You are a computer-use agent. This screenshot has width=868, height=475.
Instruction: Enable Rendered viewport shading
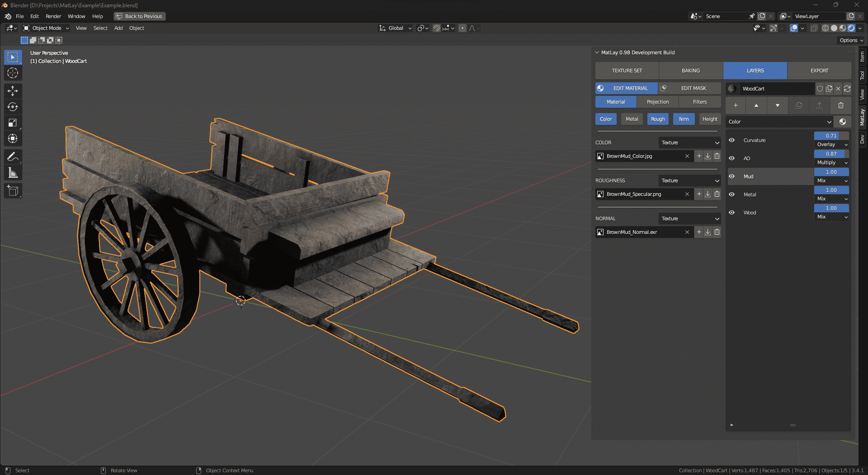[x=852, y=28]
